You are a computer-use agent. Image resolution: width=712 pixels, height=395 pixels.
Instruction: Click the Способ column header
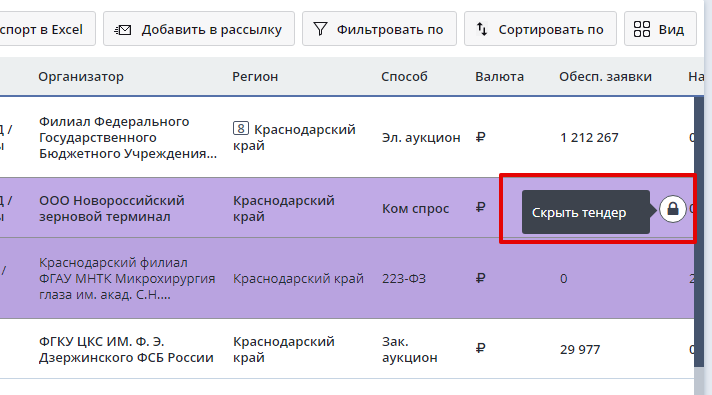click(x=404, y=77)
